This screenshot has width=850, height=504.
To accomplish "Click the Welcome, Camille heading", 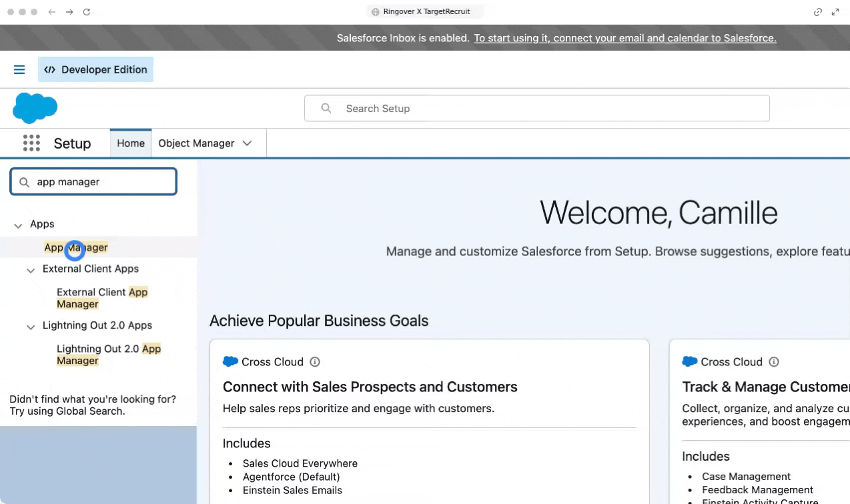I will click(x=659, y=213).
